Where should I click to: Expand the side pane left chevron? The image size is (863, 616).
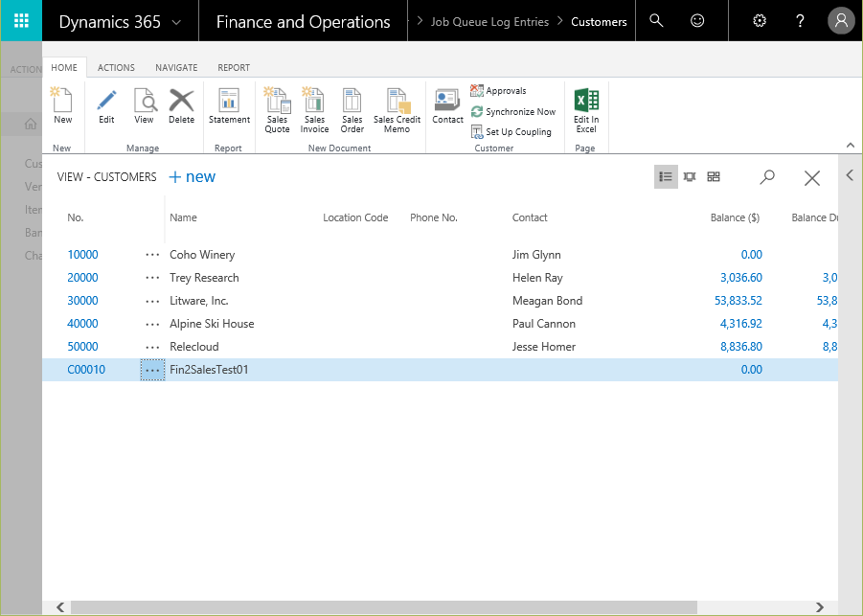[x=850, y=175]
